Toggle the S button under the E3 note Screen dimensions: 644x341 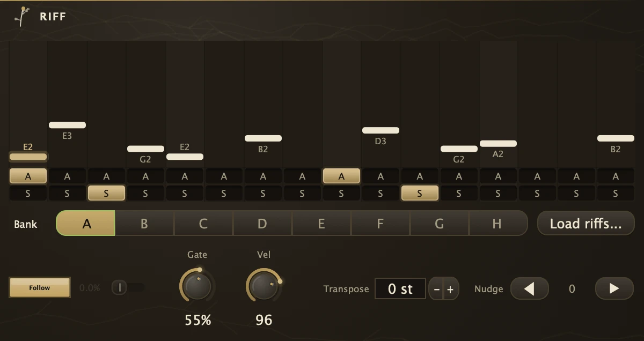pos(67,194)
